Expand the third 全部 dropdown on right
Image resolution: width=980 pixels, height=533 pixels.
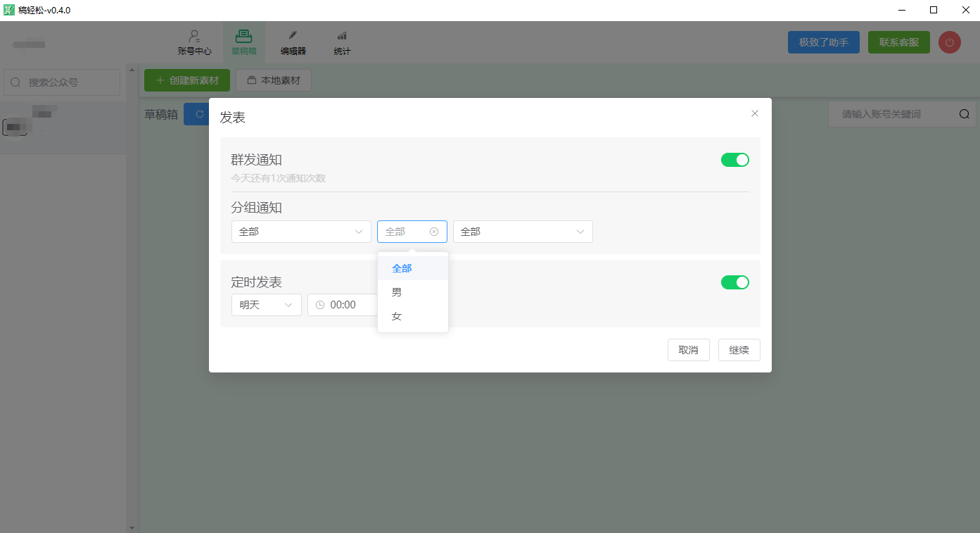coord(522,232)
